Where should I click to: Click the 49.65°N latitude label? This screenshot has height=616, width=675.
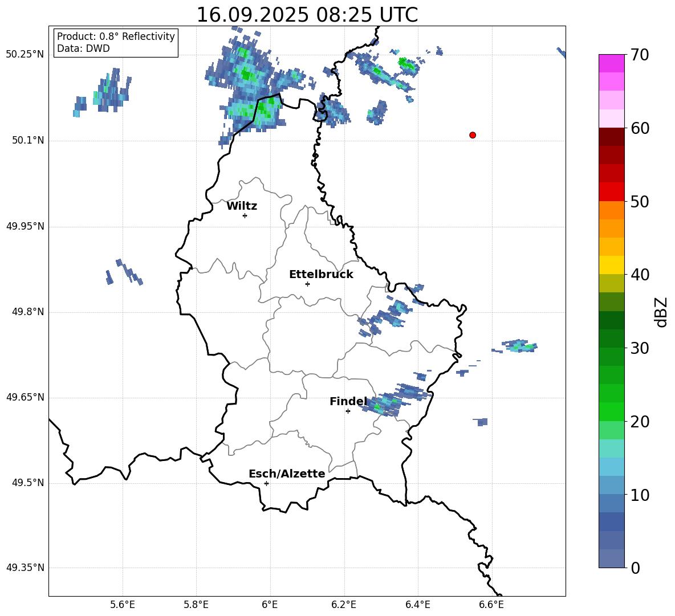pyautogui.click(x=25, y=397)
